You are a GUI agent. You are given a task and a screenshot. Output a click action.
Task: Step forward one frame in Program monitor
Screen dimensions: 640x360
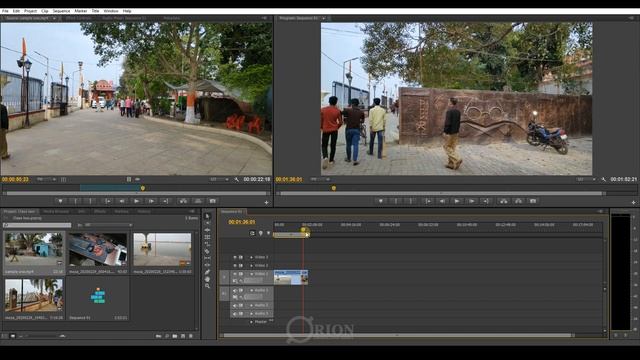pyautogui.click(x=471, y=201)
